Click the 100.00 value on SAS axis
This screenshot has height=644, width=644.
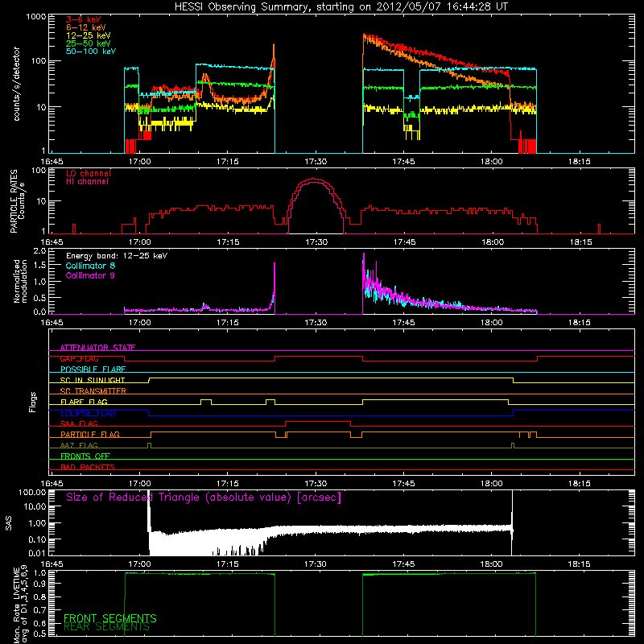point(33,492)
